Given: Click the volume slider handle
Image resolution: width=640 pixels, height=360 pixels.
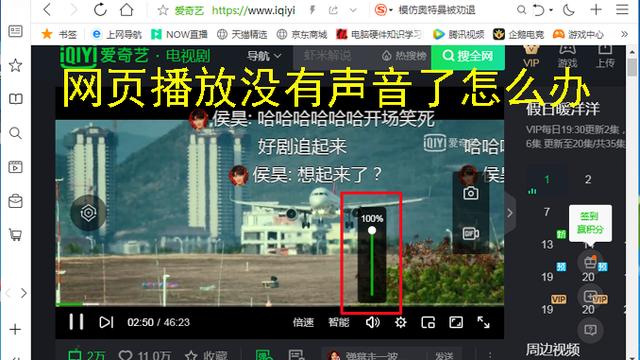Looking at the screenshot, I should (372, 231).
